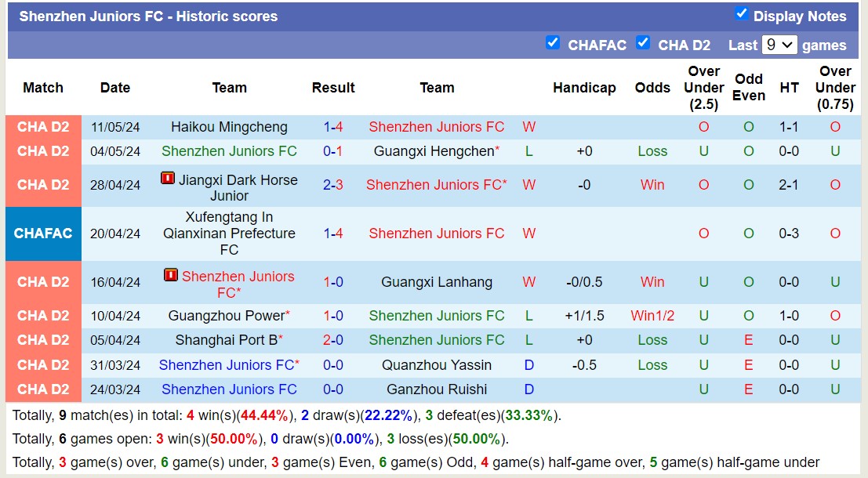Select the Ganzhou Ruishi link
The width and height of the screenshot is (868, 478).
[x=437, y=389]
